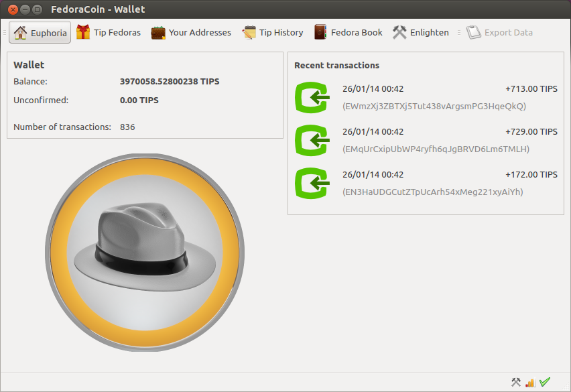Click address EN3HaUDGCutZTpUcArh54xMeg221xyAiYh

click(x=433, y=192)
